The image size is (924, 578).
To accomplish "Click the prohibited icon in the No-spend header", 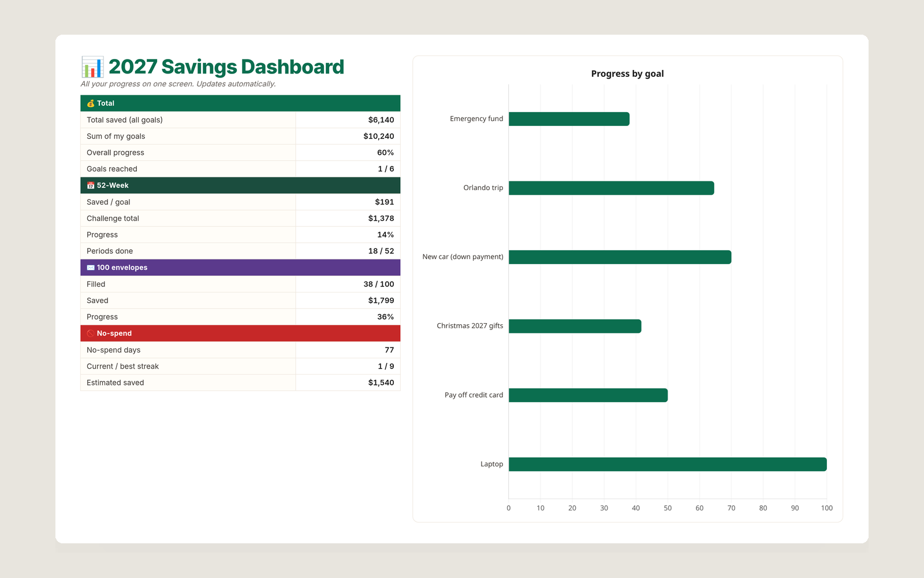I will tap(91, 334).
